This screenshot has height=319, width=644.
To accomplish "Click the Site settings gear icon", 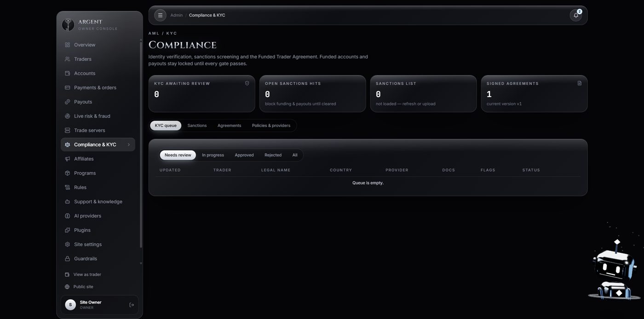I will (67, 244).
